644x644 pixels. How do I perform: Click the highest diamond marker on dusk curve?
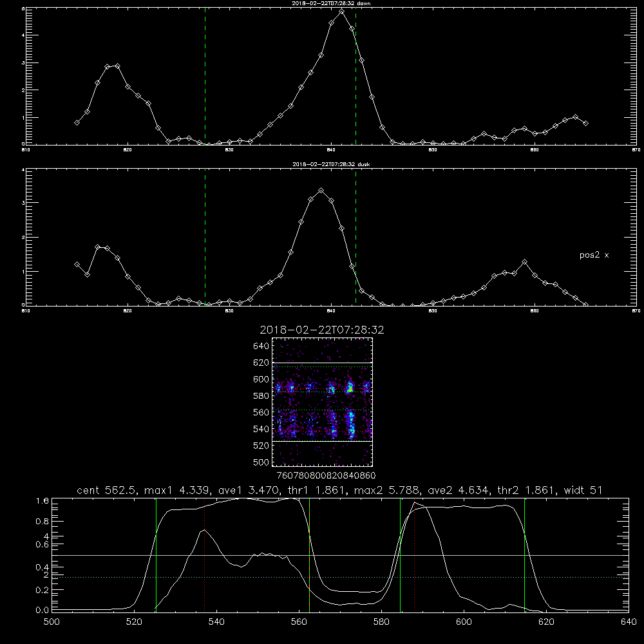tap(321, 191)
